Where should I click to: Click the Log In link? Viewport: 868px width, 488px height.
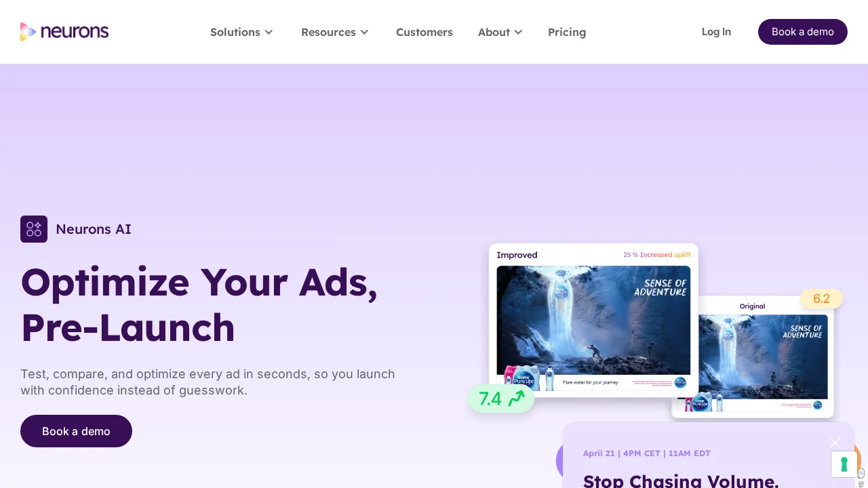(x=716, y=32)
